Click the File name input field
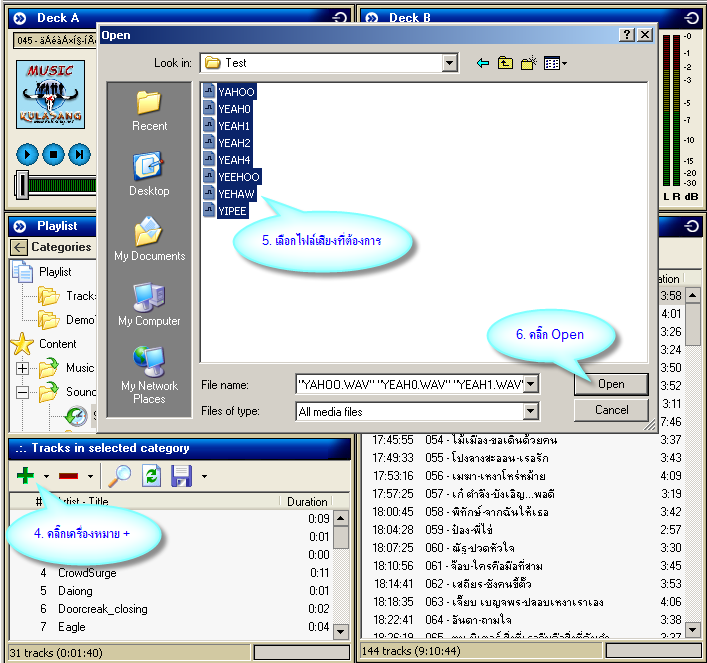This screenshot has height=663, width=707. [x=410, y=384]
